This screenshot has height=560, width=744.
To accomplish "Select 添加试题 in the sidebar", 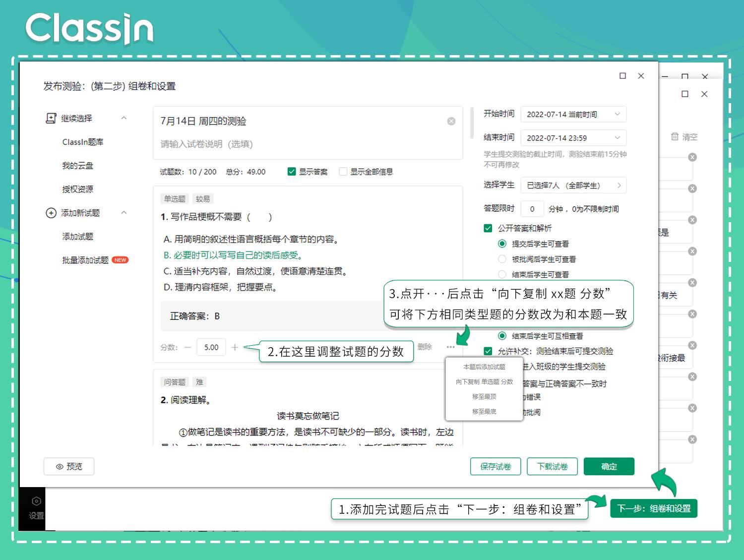I will (x=77, y=237).
